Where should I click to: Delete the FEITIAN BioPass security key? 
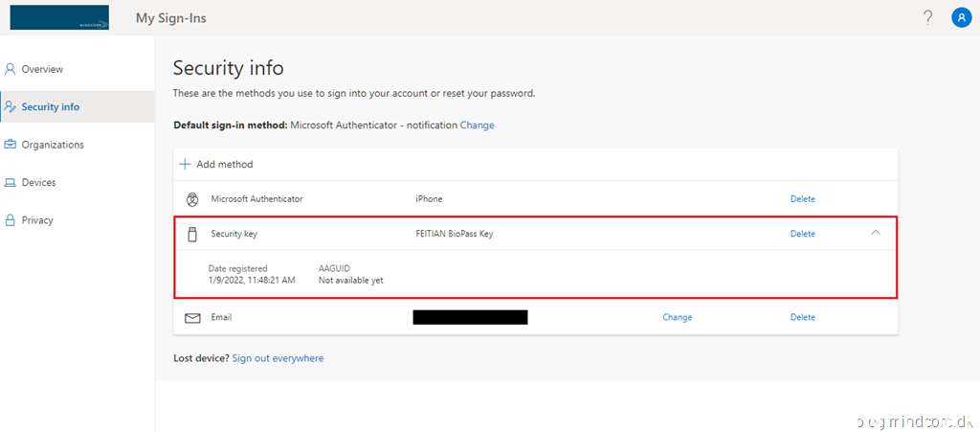802,234
